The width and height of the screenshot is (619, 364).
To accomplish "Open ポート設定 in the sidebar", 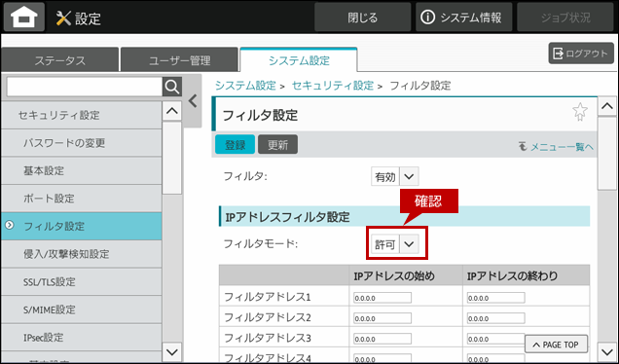I will [82, 199].
